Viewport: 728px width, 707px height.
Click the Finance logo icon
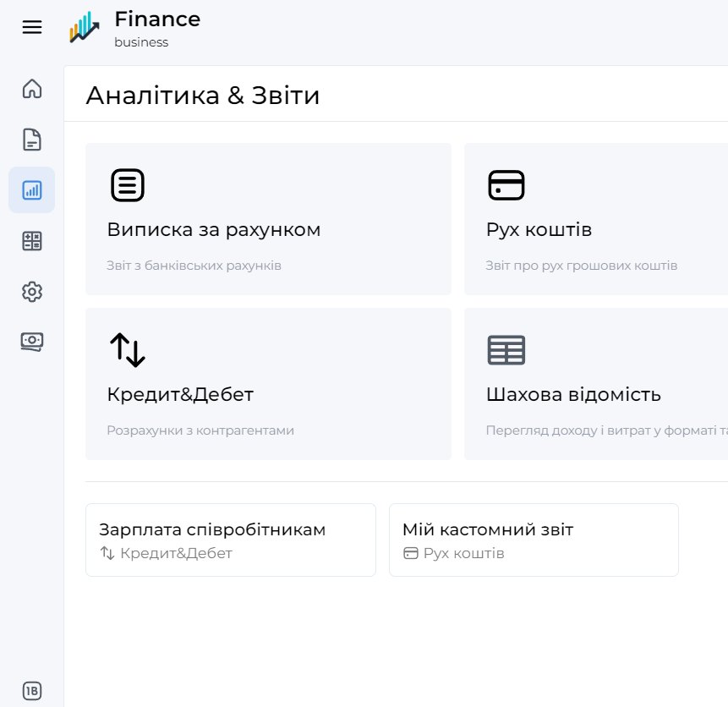click(85, 27)
